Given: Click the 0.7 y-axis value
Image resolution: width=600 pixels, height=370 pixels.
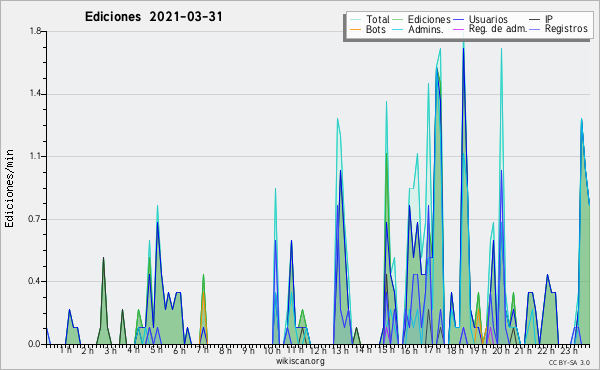Looking at the screenshot, I should 35,219.
